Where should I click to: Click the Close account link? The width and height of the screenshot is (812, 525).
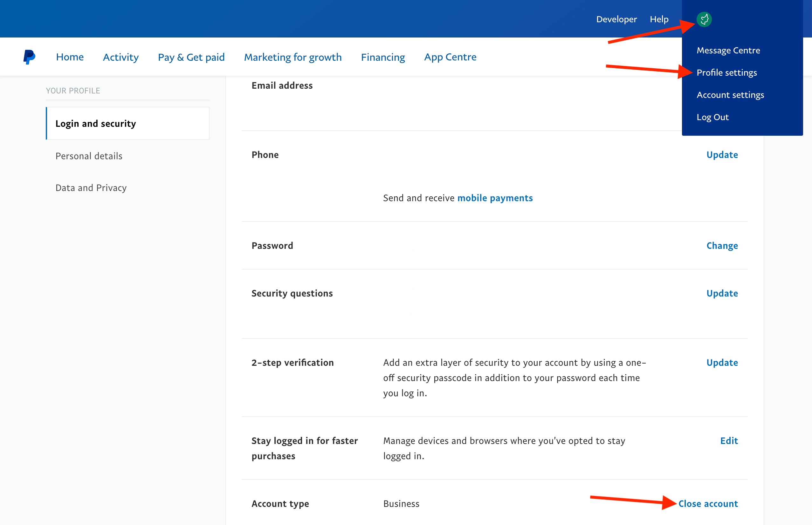click(x=708, y=503)
